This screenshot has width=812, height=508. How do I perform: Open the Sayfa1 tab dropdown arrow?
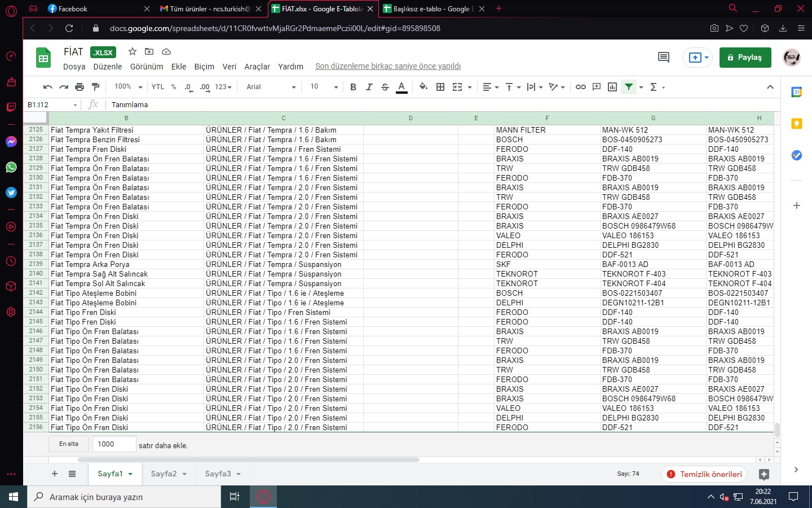[x=130, y=474]
